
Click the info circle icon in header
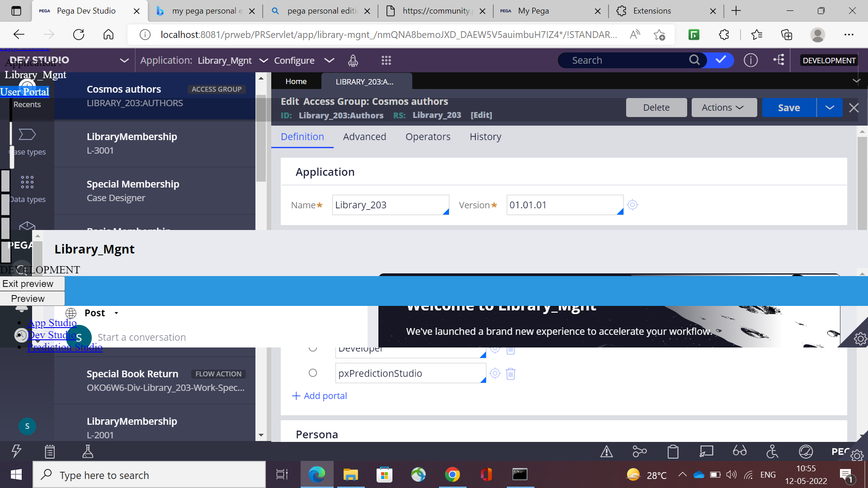pos(750,60)
